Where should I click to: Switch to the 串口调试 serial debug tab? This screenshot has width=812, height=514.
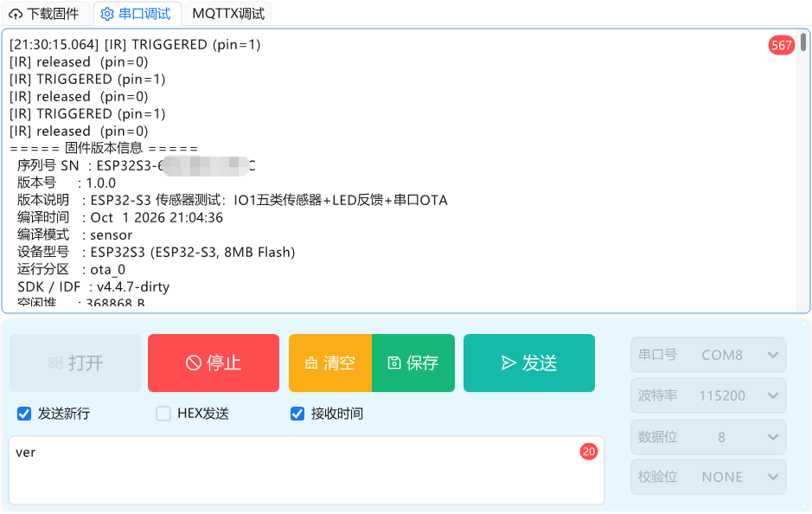pyautogui.click(x=137, y=14)
